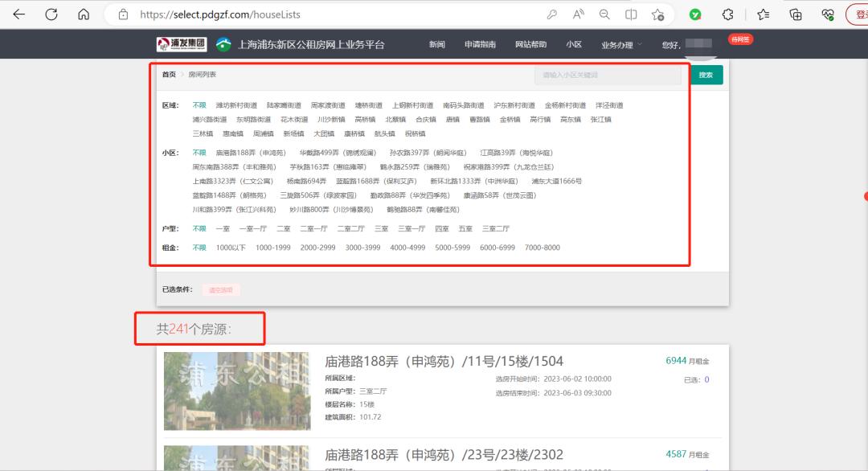Viewport: 868px width, 471px height.
Task: Click the browser extensions icon
Action: pos(727,14)
